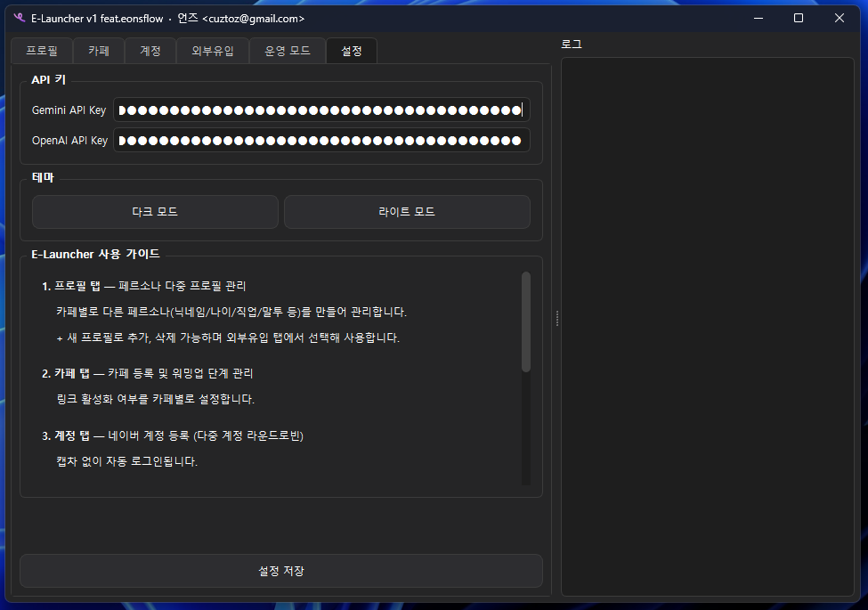The height and width of the screenshot is (610, 868).
Task: Focus the Gemini API Key field
Action: pyautogui.click(x=321, y=110)
